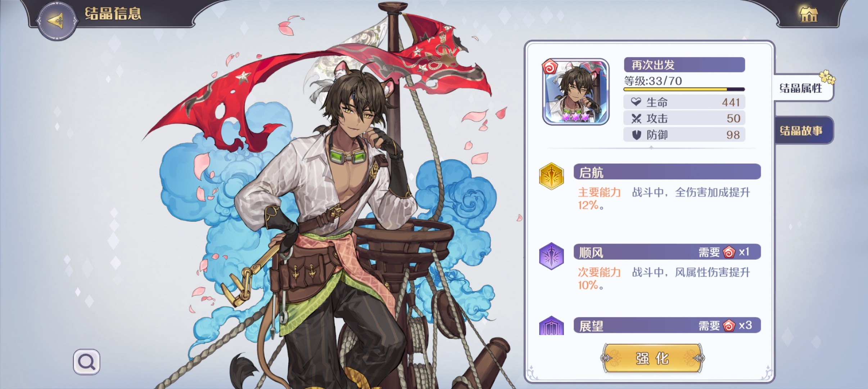Click the wind element badge on portrait
868x389 pixels.
coord(550,67)
